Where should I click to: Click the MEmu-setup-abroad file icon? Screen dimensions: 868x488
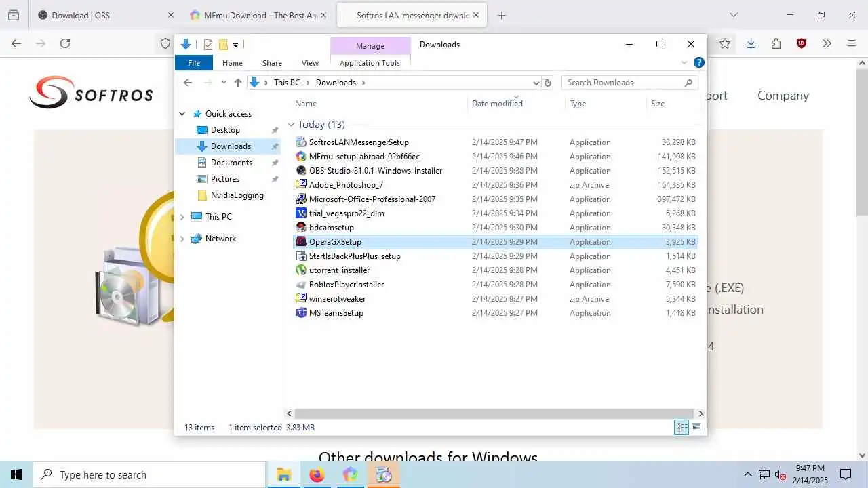[302, 157]
